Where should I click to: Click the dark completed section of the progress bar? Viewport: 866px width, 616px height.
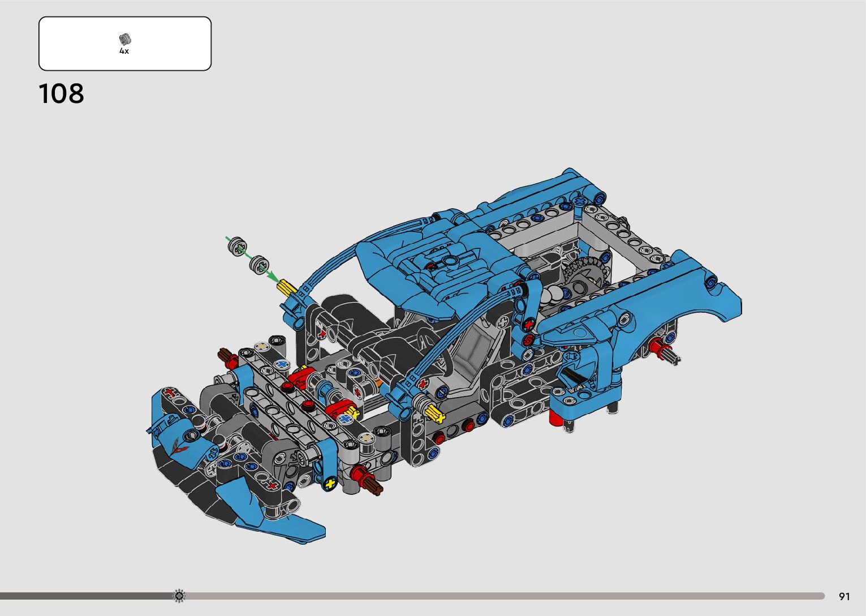(x=85, y=596)
